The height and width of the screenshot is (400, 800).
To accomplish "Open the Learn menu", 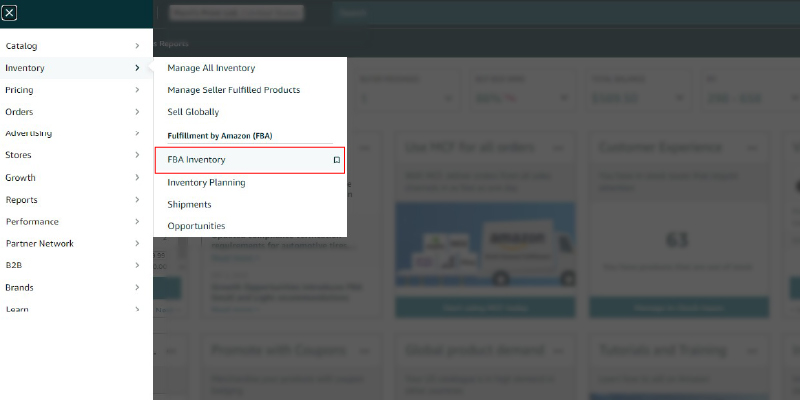I will coord(17,309).
